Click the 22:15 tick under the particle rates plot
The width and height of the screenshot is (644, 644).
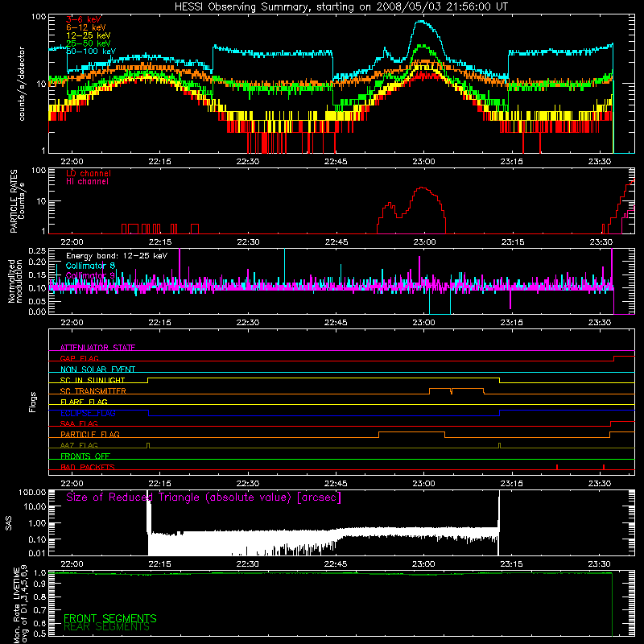pos(159,242)
